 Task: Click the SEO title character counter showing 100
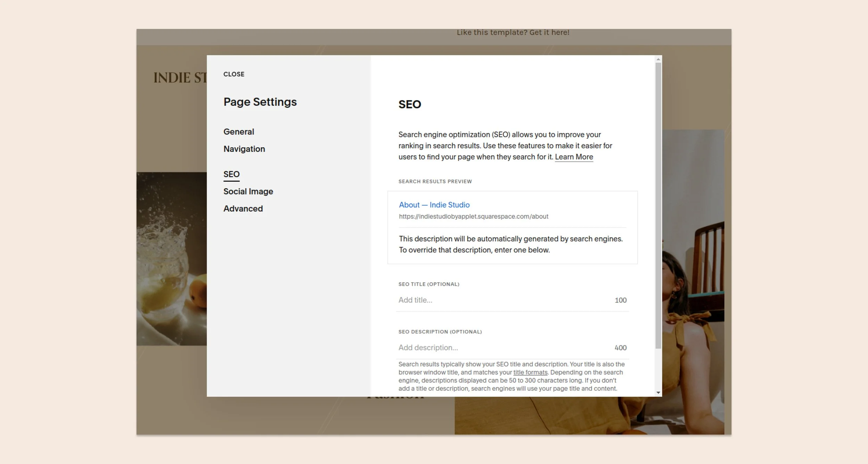(620, 300)
